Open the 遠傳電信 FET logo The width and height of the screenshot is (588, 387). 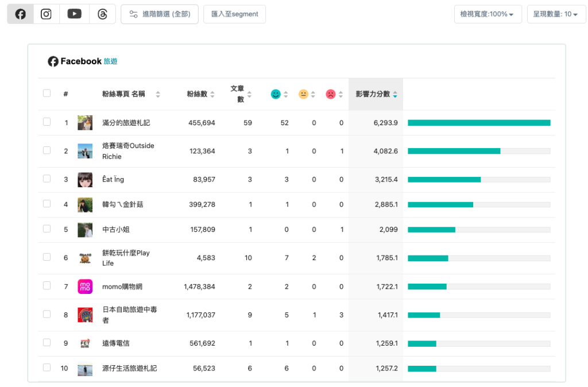click(85, 343)
